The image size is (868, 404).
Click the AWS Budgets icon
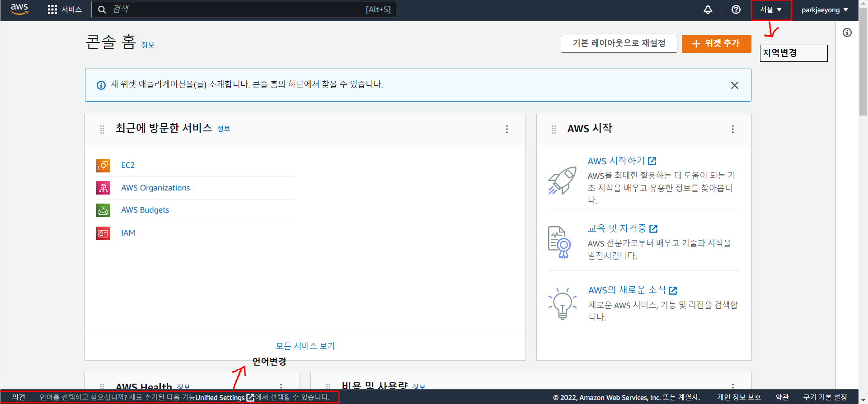pos(103,210)
